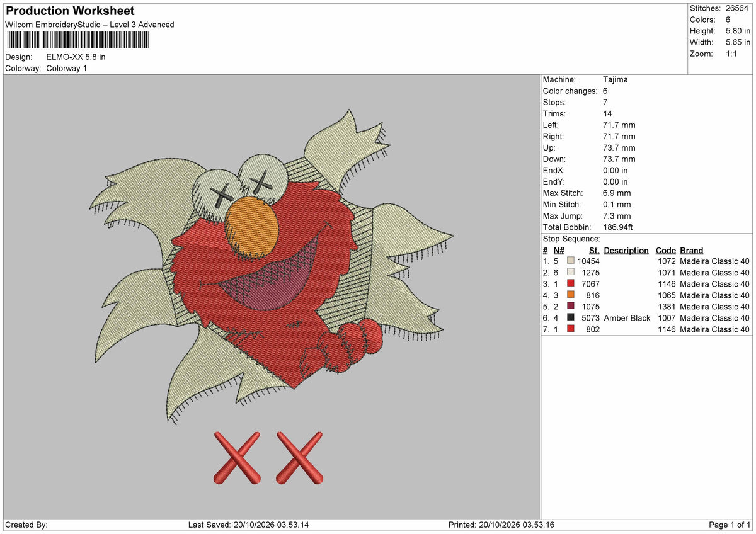Viewport: 756px width, 534px height.
Task: Click the Height value '5.80 in'
Action: click(737, 31)
